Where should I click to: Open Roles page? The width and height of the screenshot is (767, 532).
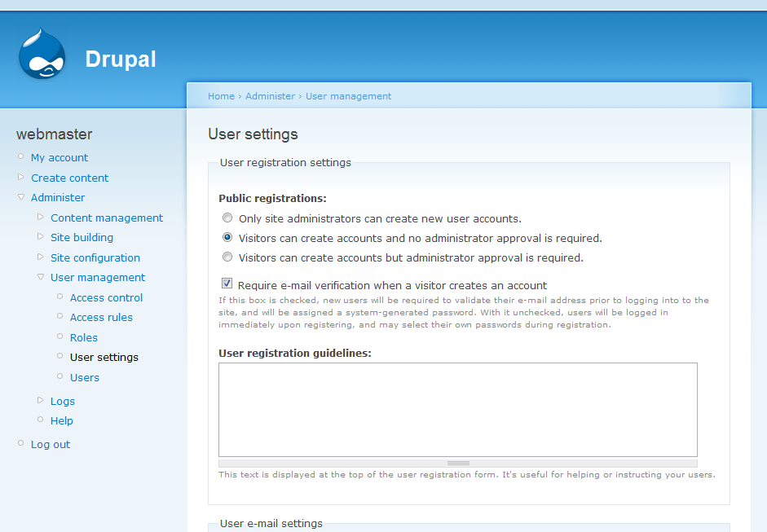pos(84,338)
